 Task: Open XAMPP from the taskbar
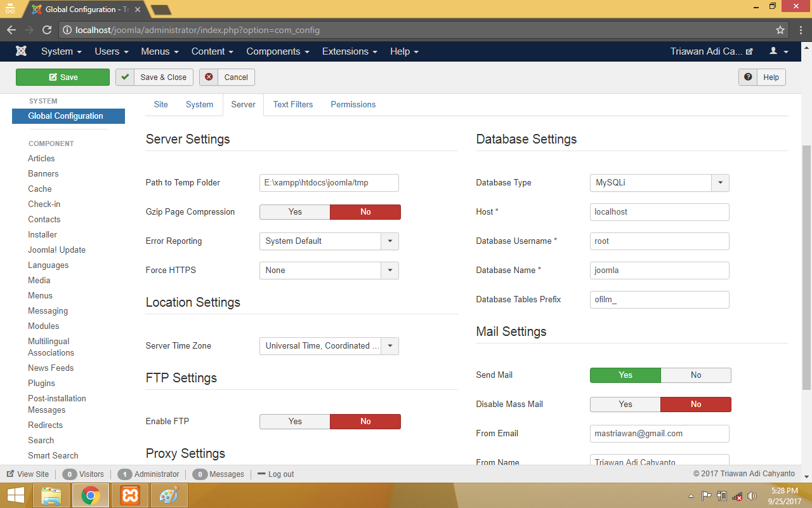[130, 495]
